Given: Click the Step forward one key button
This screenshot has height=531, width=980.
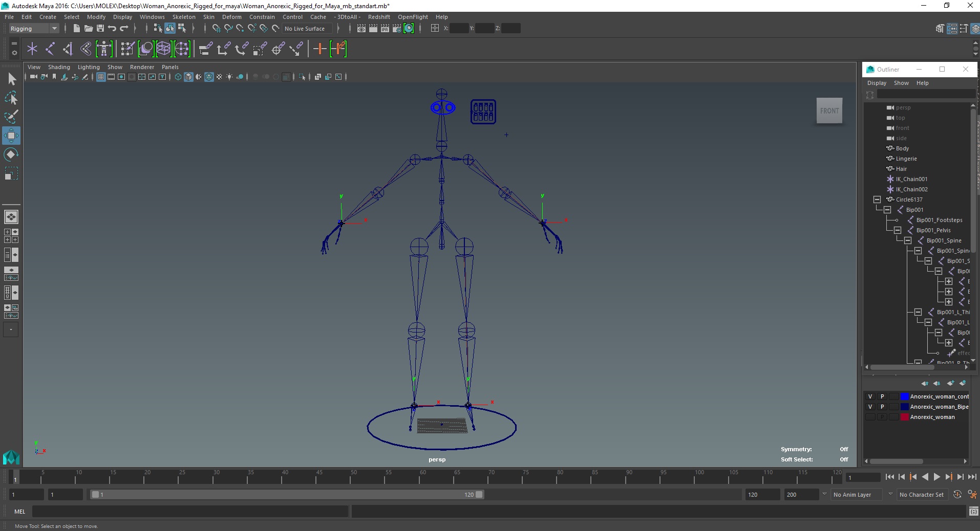Looking at the screenshot, I should (948, 477).
